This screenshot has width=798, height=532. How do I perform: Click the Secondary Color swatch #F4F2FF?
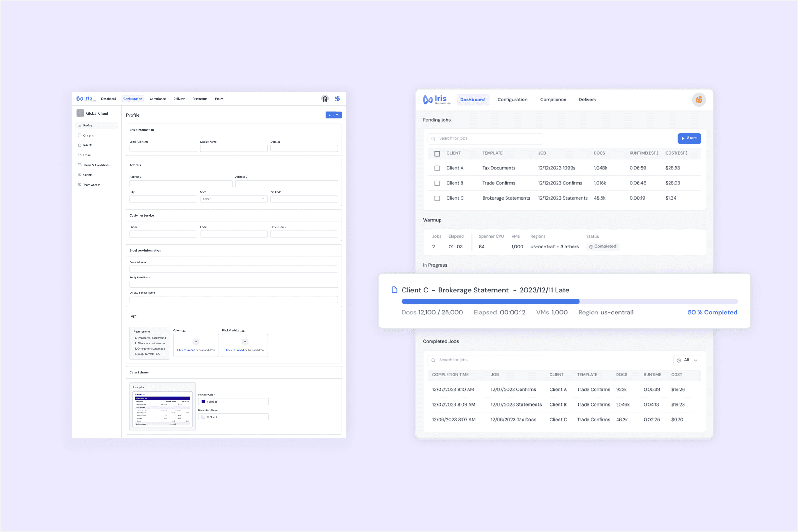[x=203, y=417]
